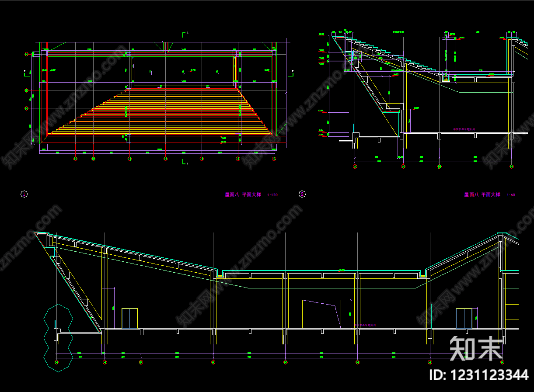Select the upper section cut marker labeled 1
The image size is (534, 392).
point(185,33)
